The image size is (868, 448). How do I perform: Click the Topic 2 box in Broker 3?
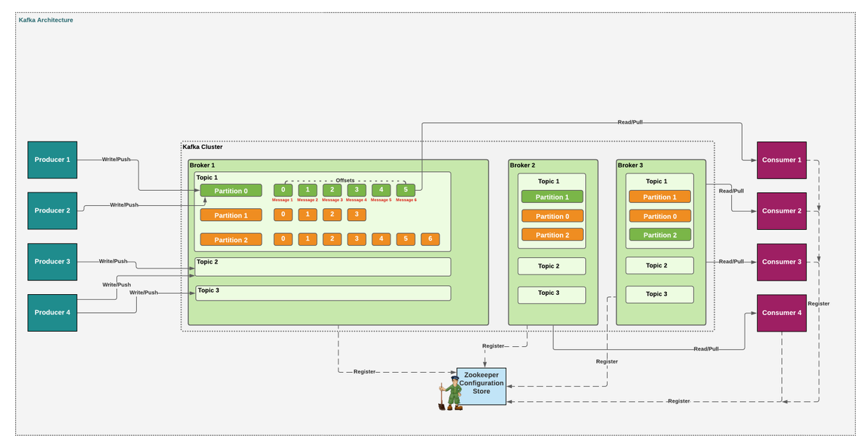point(660,265)
